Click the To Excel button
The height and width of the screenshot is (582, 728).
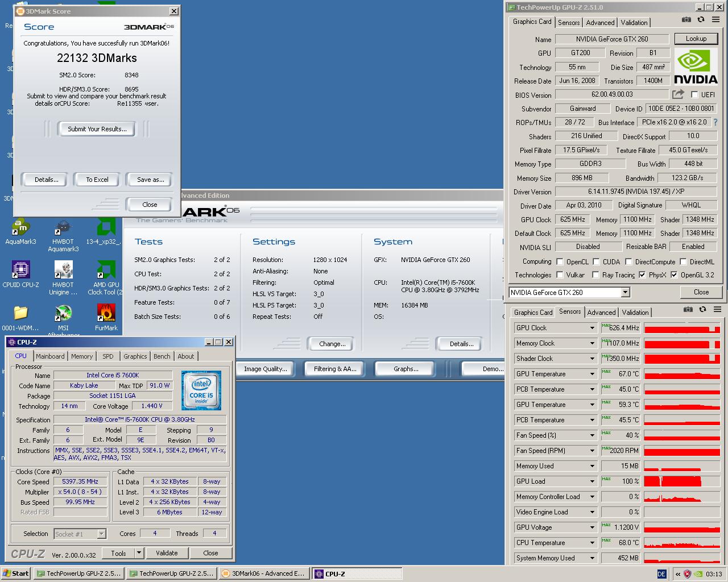point(97,180)
